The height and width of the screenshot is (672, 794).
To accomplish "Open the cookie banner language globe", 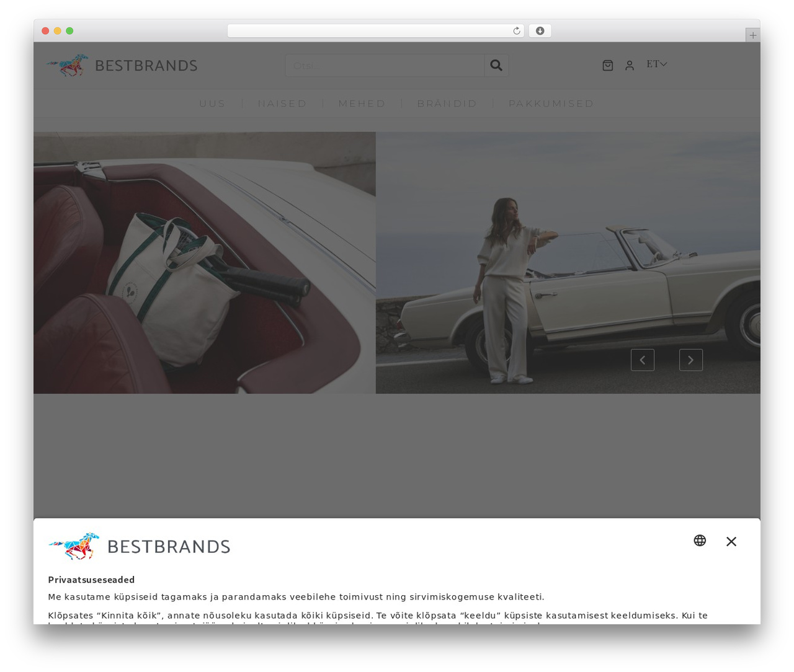I will [x=700, y=541].
